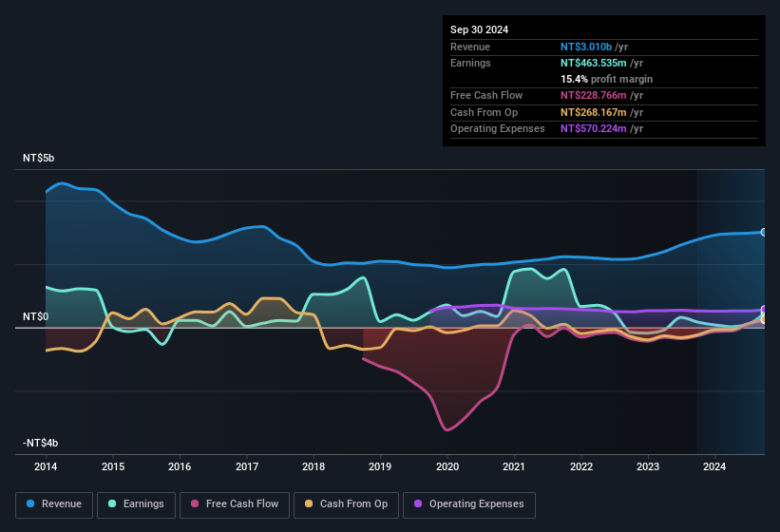Click the Earnings label in the tooltip
Image resolution: width=780 pixels, height=532 pixels.
coord(470,63)
